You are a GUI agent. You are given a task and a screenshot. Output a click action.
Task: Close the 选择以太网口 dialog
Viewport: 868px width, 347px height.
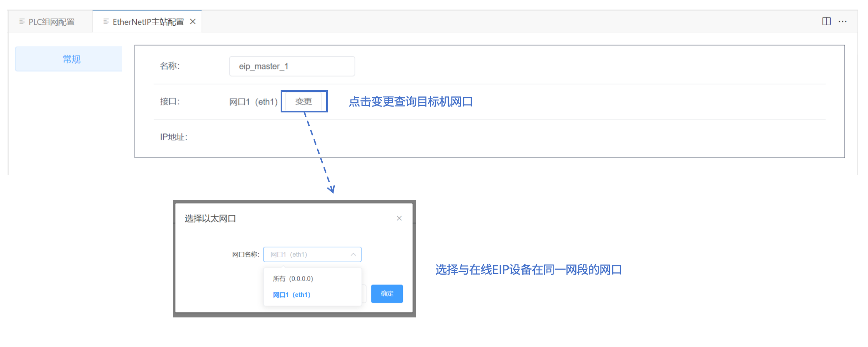[x=399, y=218]
